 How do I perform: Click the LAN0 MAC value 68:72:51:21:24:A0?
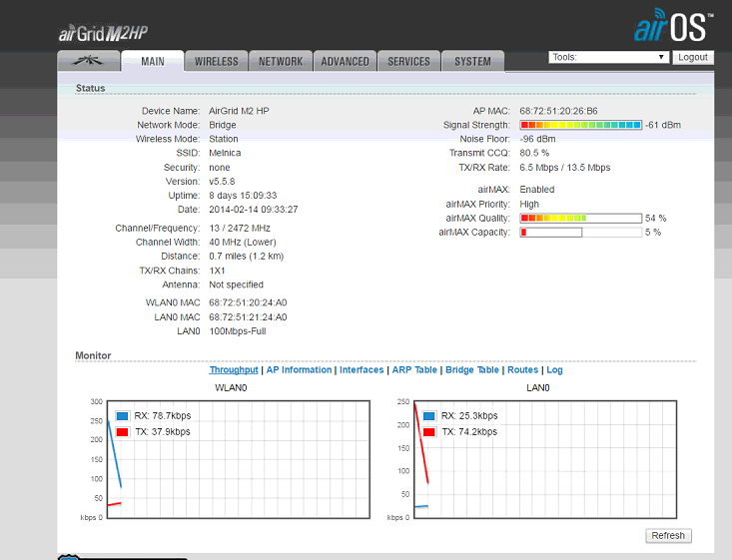click(248, 316)
